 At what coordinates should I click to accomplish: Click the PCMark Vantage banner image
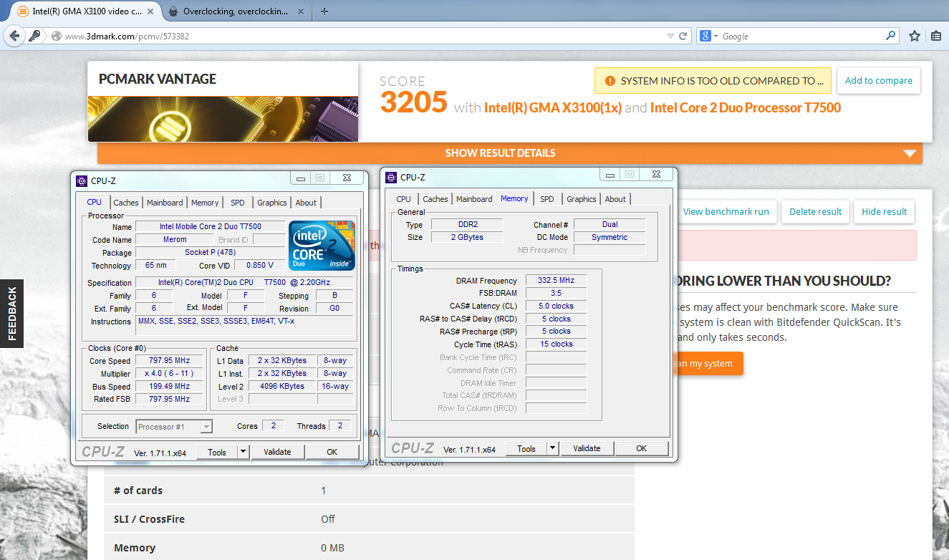point(223,118)
